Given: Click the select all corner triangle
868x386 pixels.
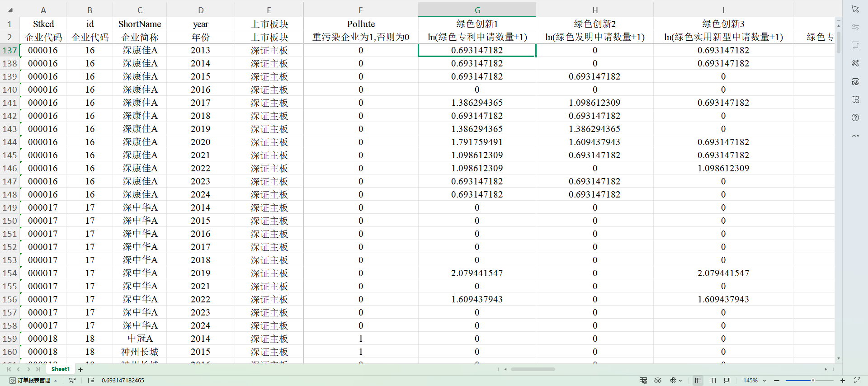Looking at the screenshot, I should [10, 10].
